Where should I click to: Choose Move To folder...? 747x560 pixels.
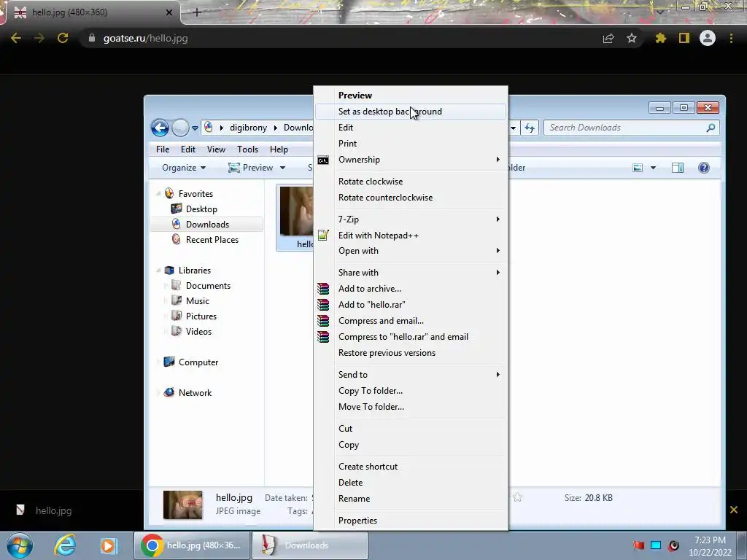pos(410,407)
